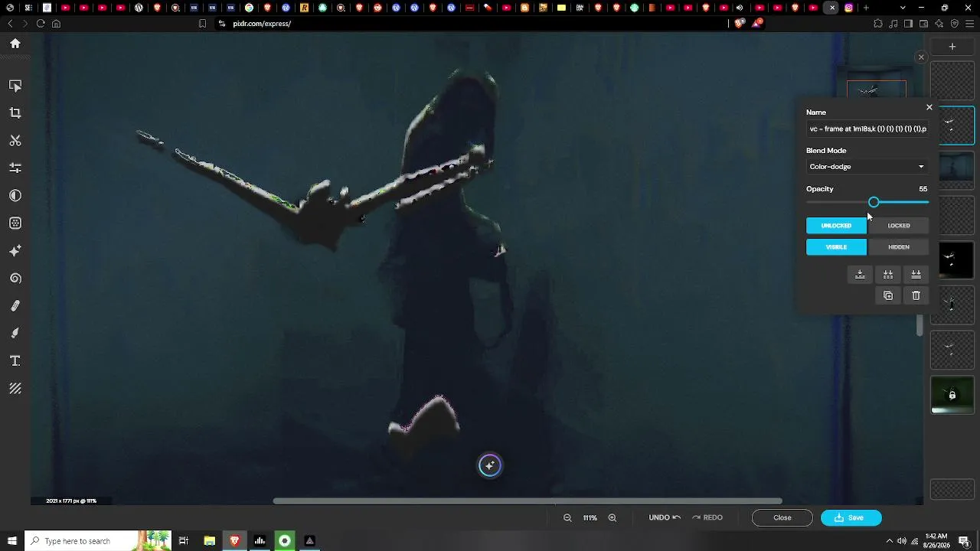Open a new browser tab
This screenshot has width=980, height=551.
(x=866, y=8)
